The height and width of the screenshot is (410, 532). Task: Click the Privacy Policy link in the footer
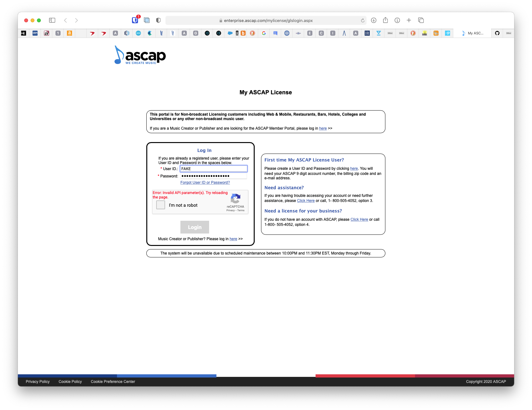[38, 381]
